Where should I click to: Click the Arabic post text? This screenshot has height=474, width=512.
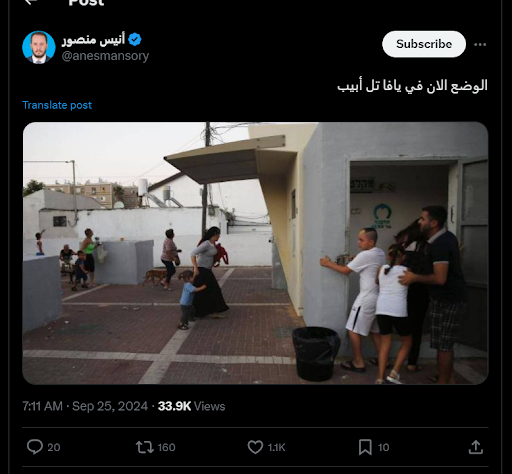tap(412, 86)
